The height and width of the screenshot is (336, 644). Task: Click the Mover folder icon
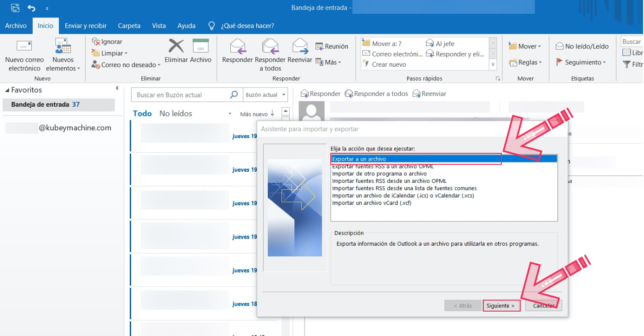coord(512,46)
